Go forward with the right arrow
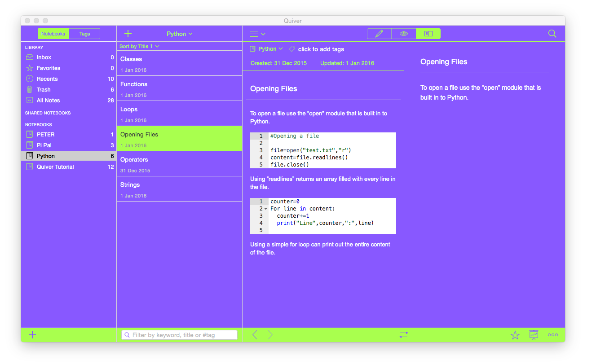The width and height of the screenshot is (605, 364). (270, 335)
